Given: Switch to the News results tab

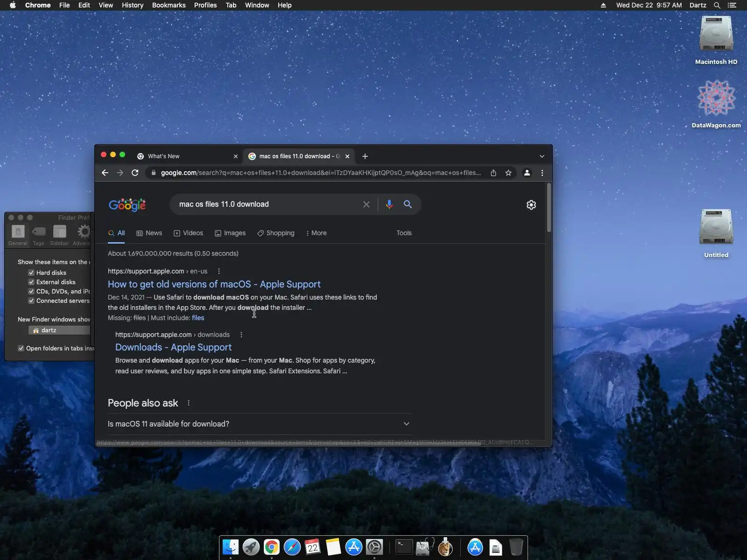Looking at the screenshot, I should pyautogui.click(x=149, y=233).
